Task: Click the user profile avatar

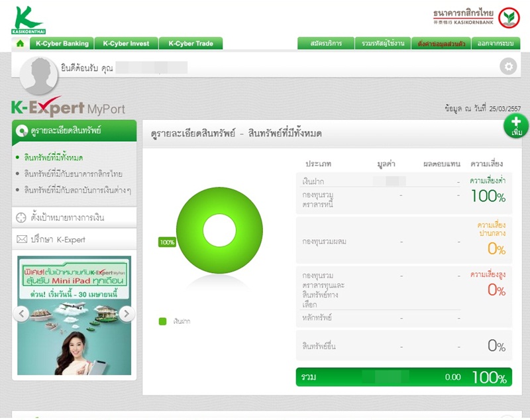Action: pos(38,76)
